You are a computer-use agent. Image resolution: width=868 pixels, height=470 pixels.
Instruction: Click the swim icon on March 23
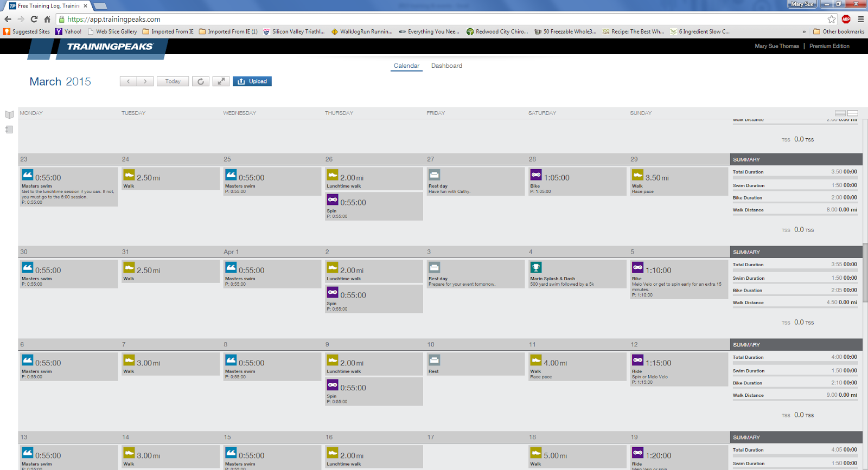28,175
